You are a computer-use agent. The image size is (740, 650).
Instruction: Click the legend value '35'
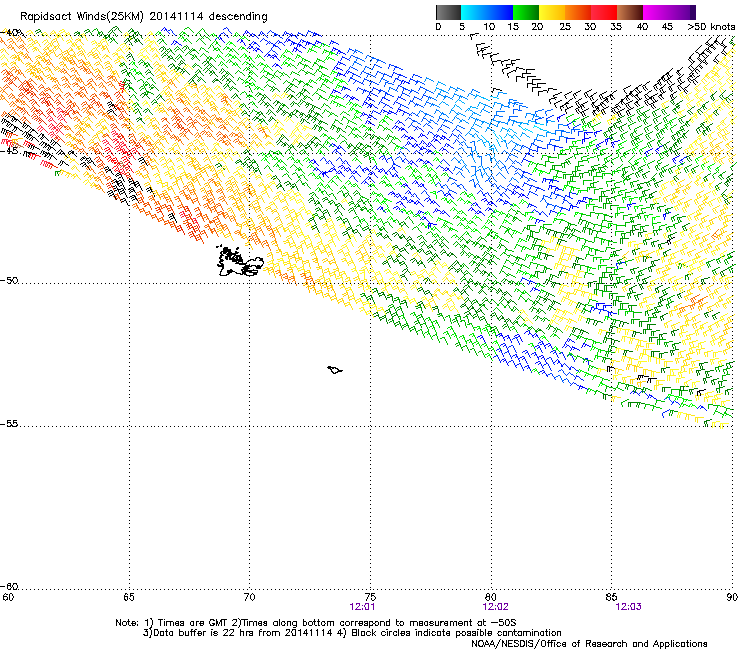[616, 27]
